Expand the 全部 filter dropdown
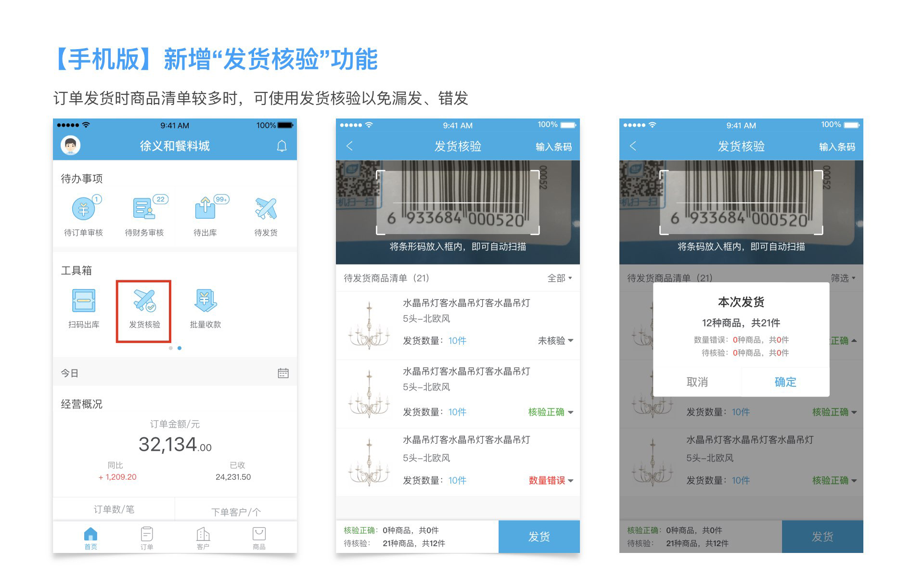This screenshot has height=578, width=924. tap(559, 278)
